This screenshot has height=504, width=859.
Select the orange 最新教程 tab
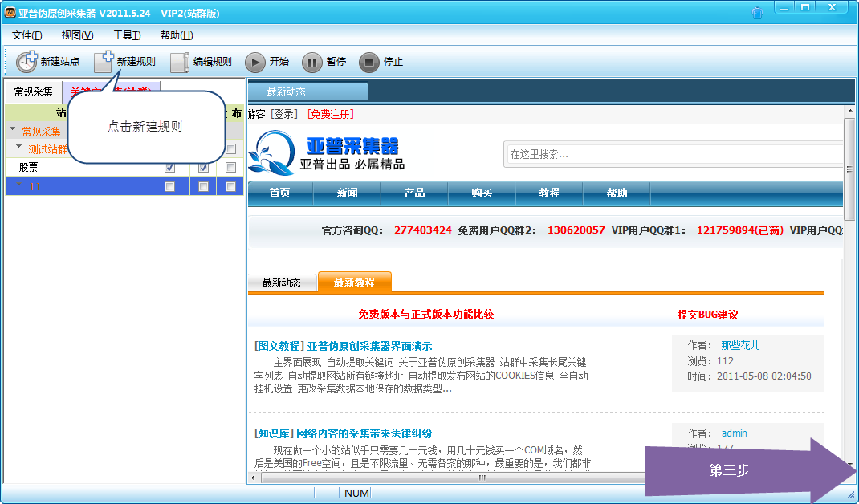pos(355,282)
